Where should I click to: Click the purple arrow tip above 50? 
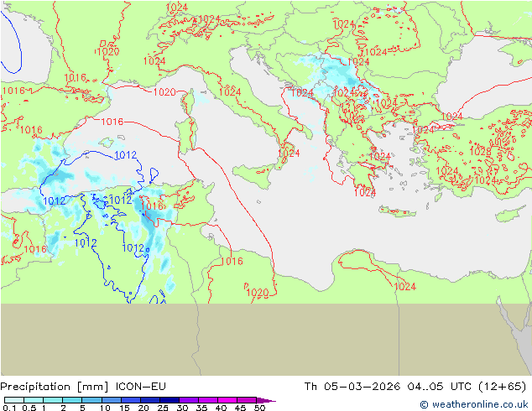tap(266, 400)
